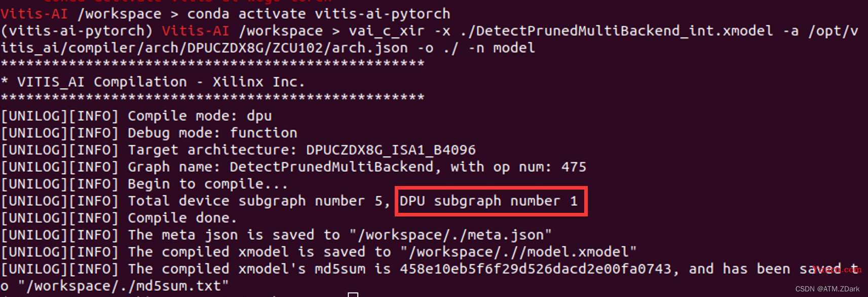Click the /workspace/./meta.json path
The width and height of the screenshot is (868, 297).
tap(450, 235)
